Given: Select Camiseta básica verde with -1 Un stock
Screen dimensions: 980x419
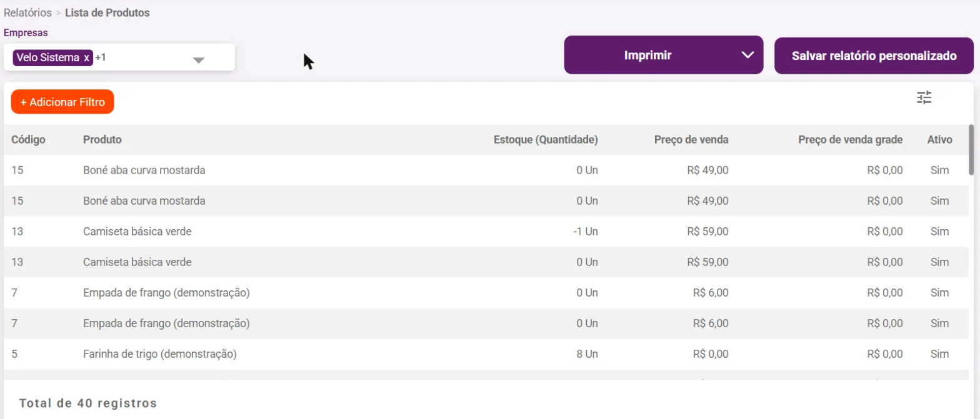Looking at the screenshot, I should [x=137, y=232].
